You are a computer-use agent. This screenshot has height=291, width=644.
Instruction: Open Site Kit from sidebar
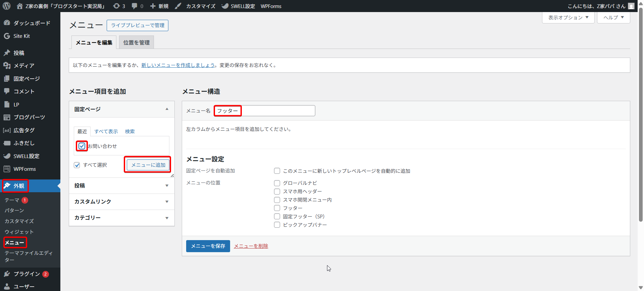click(x=21, y=36)
